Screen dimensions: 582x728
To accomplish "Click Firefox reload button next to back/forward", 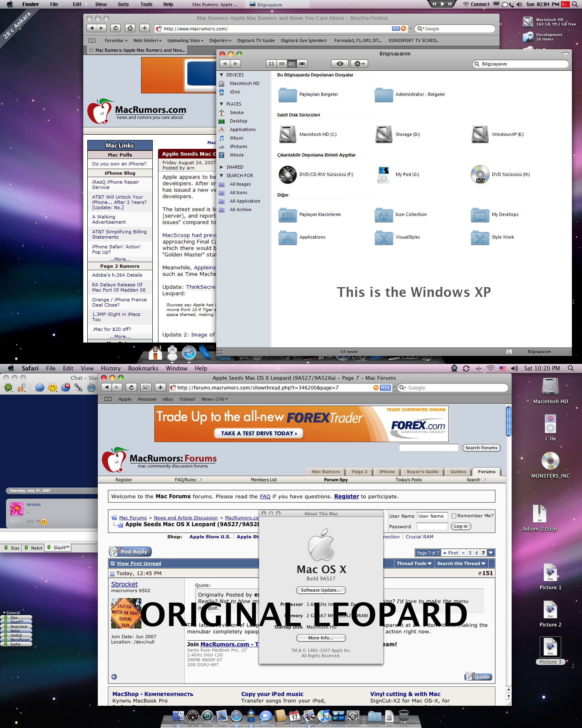I will click(x=115, y=28).
